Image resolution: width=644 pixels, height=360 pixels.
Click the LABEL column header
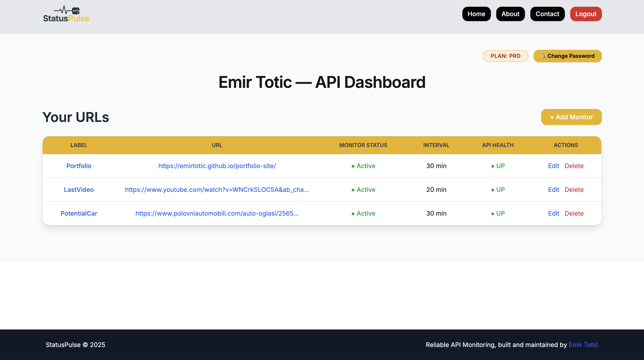coord(79,145)
